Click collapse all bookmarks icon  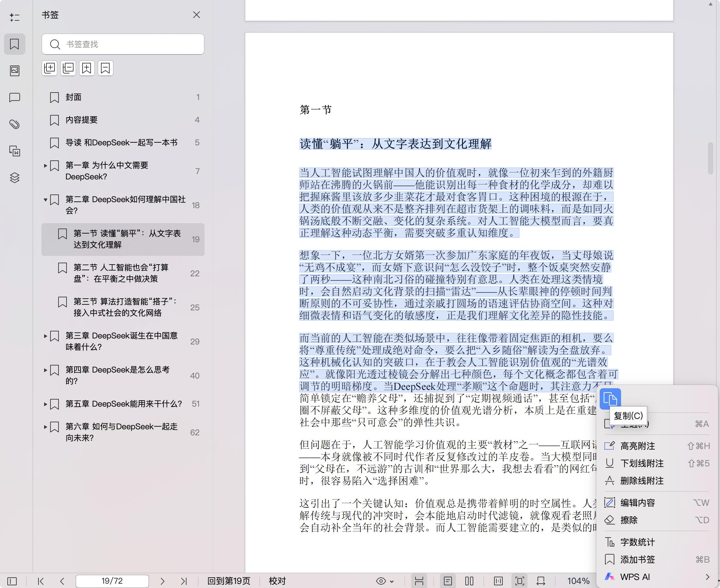coord(68,68)
